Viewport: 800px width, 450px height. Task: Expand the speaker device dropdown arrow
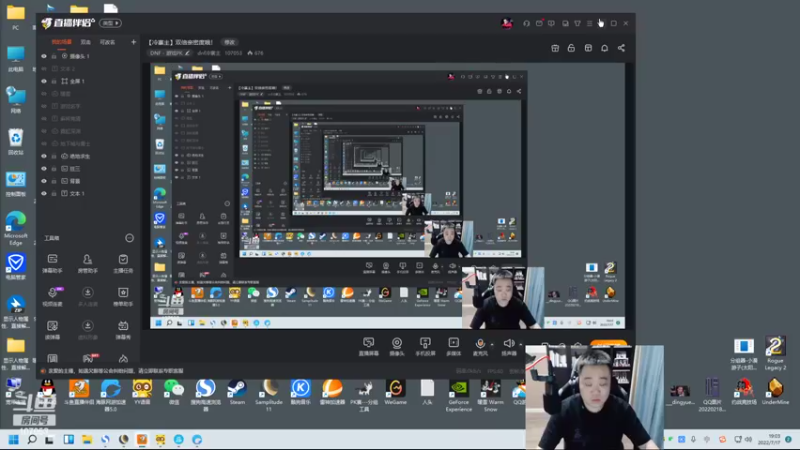click(520, 344)
